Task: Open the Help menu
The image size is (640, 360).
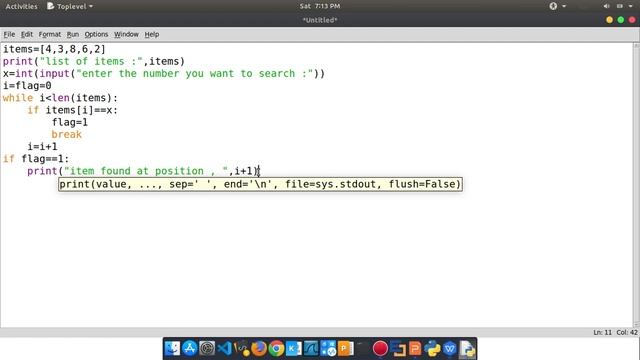Action: 152,34
